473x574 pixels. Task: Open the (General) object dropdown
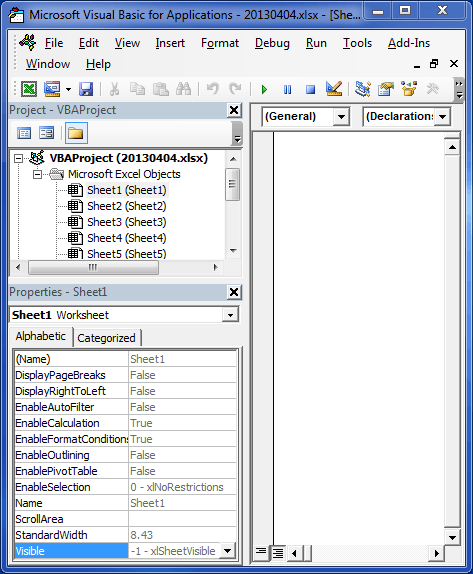342,117
